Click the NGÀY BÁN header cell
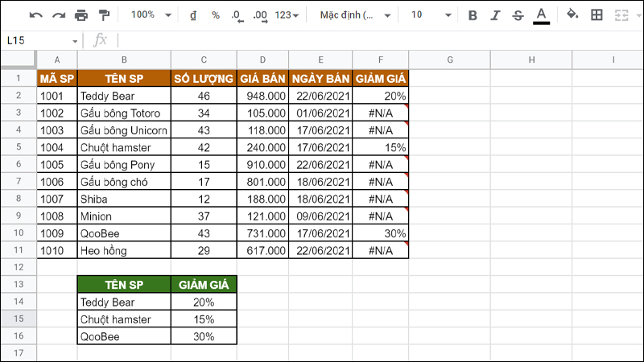 [320, 78]
